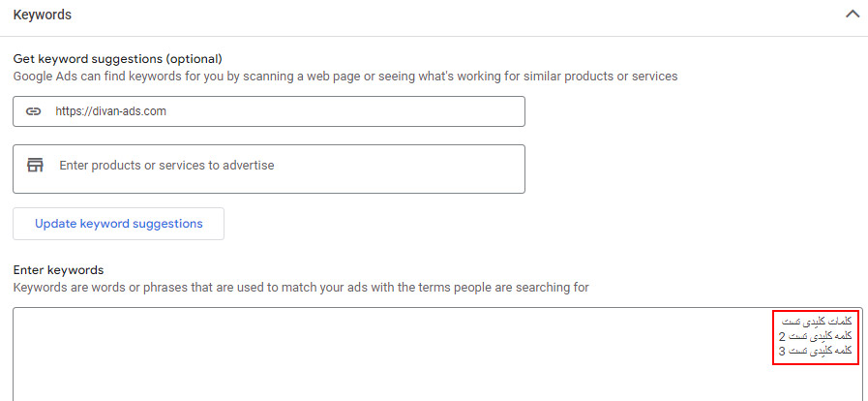The image size is (868, 401).
Task: Click the Update keyword suggestions button
Action: point(118,224)
